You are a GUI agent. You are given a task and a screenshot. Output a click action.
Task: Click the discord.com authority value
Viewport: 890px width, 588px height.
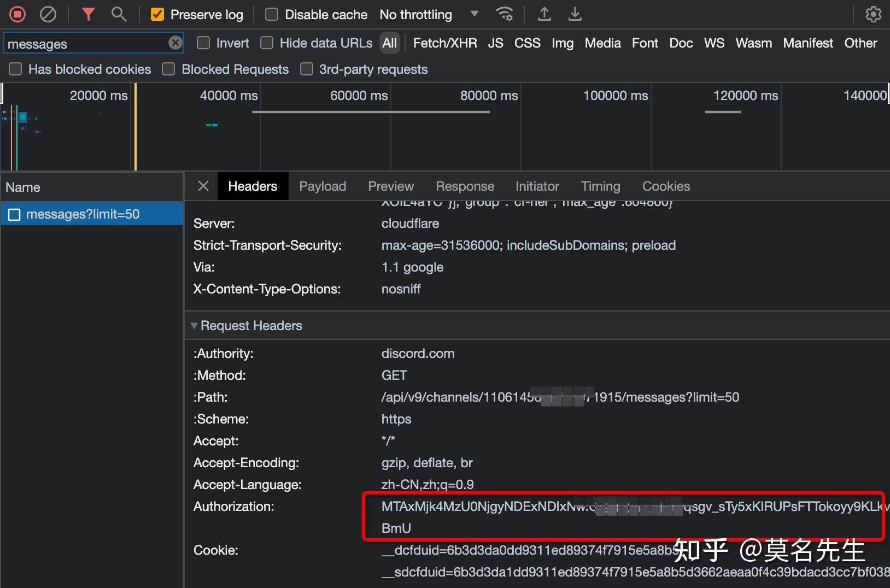pos(418,354)
